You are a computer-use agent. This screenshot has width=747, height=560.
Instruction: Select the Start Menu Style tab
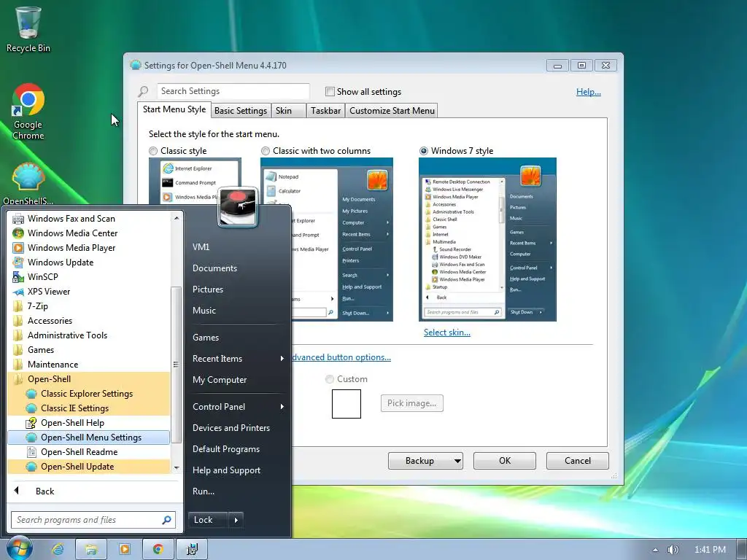174,109
